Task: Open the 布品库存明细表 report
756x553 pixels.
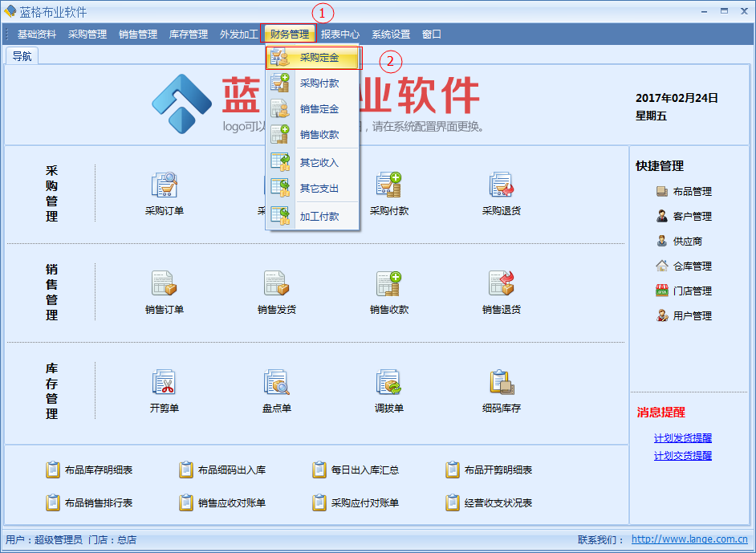Action: point(98,470)
